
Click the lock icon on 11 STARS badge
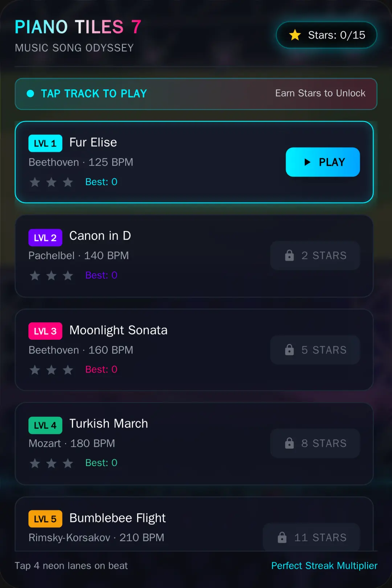tap(282, 537)
